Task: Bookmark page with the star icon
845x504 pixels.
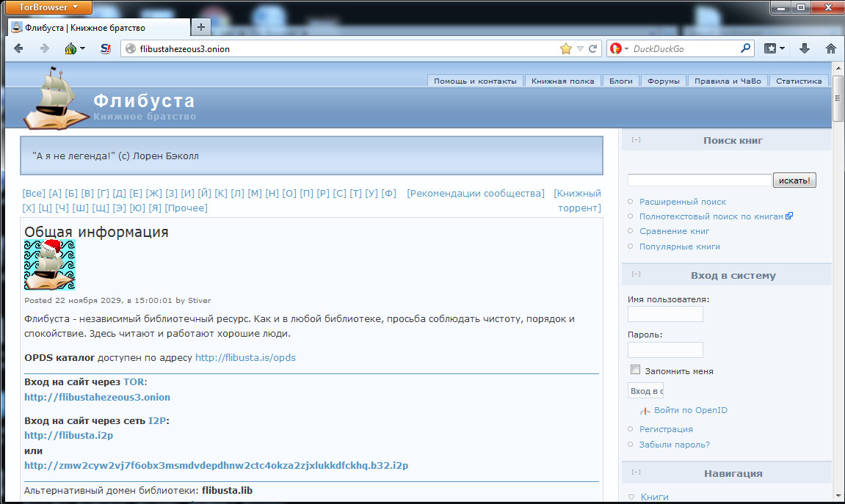Action: (x=566, y=48)
